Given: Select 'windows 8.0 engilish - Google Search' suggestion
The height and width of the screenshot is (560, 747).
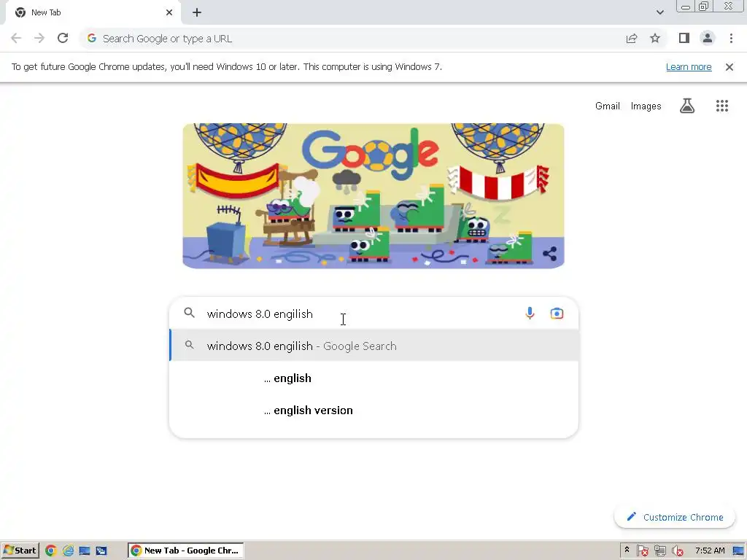Looking at the screenshot, I should click(374, 346).
